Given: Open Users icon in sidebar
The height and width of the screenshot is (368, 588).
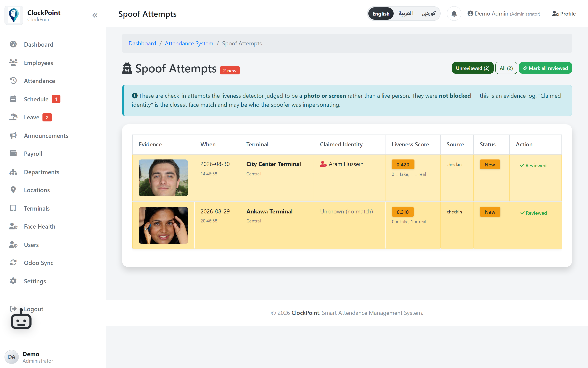Looking at the screenshot, I should 13,245.
